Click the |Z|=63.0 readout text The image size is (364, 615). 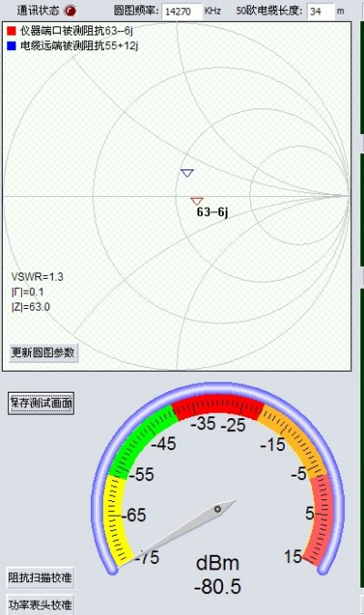pyautogui.click(x=31, y=307)
